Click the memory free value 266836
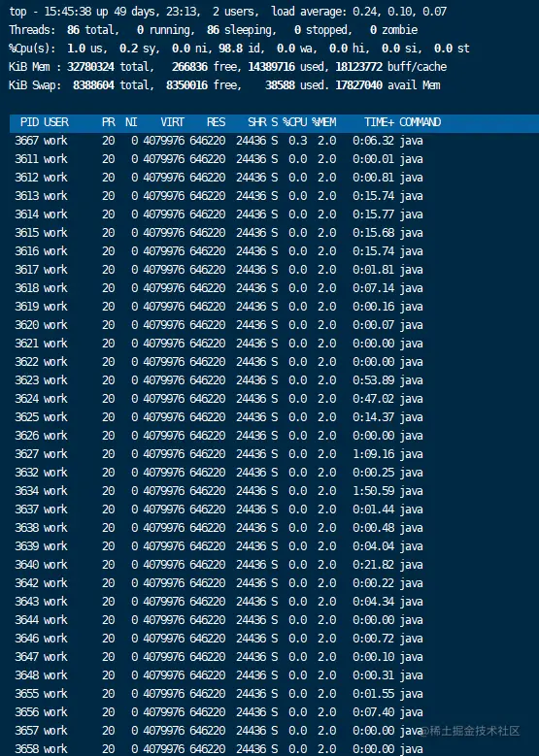Image resolution: width=539 pixels, height=756 pixels. 189,67
